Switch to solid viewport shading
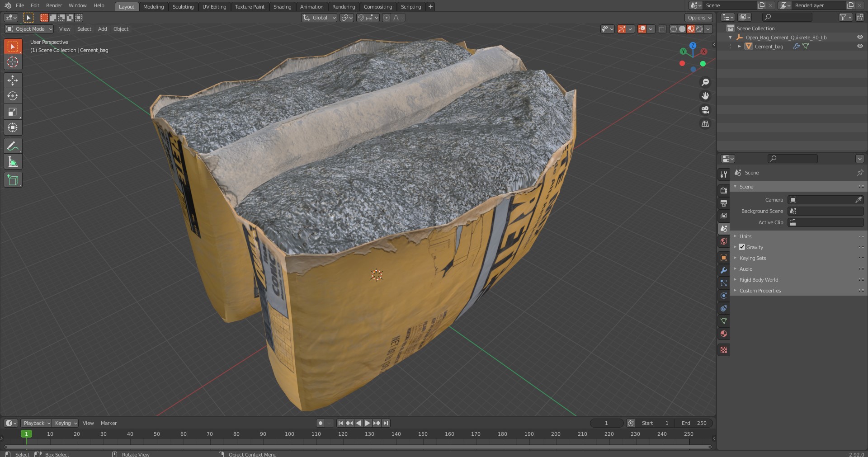The image size is (868, 457). (682, 29)
